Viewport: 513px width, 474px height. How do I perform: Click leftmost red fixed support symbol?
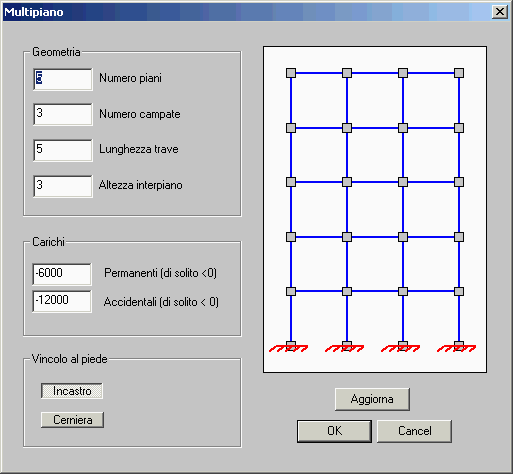(289, 348)
